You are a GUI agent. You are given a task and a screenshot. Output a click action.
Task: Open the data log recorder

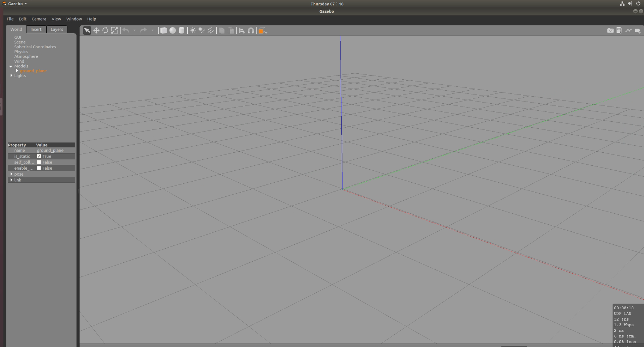click(x=619, y=31)
